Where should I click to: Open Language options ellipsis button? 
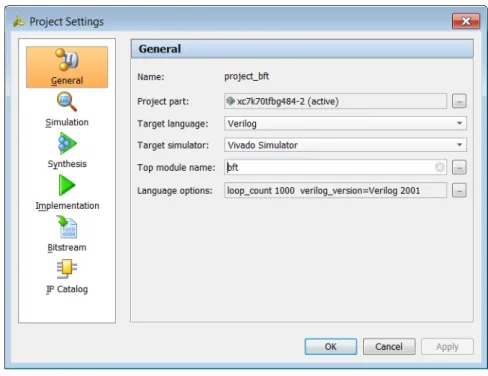click(459, 190)
